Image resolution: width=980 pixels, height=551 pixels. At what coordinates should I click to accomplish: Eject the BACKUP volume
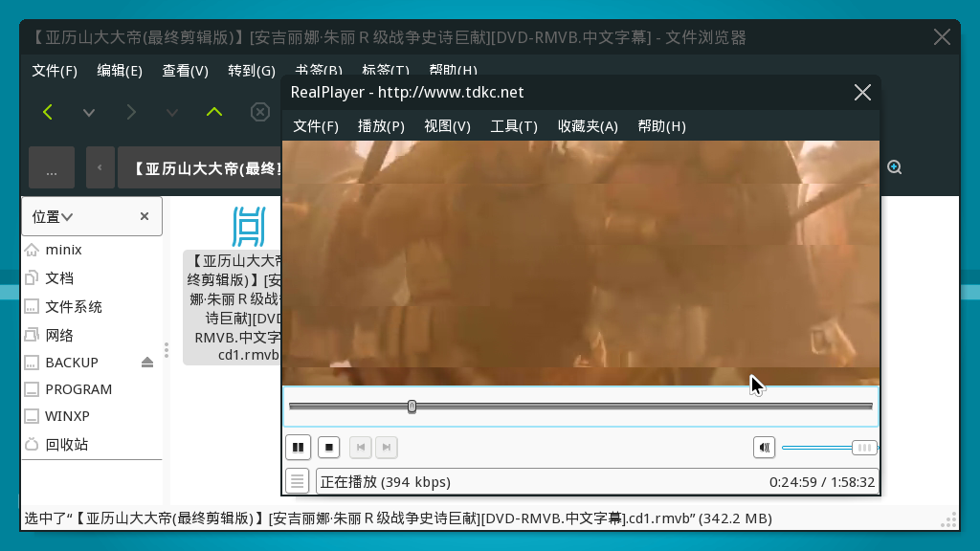(x=147, y=363)
